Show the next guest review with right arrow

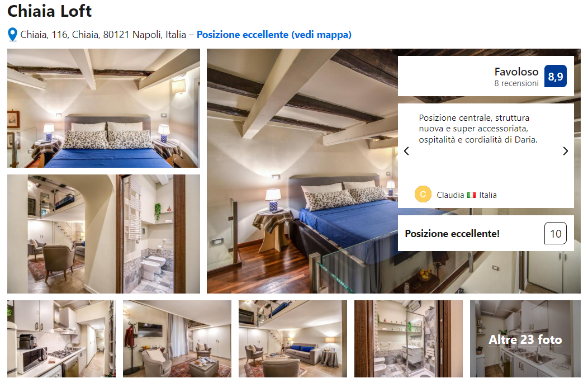click(x=566, y=151)
